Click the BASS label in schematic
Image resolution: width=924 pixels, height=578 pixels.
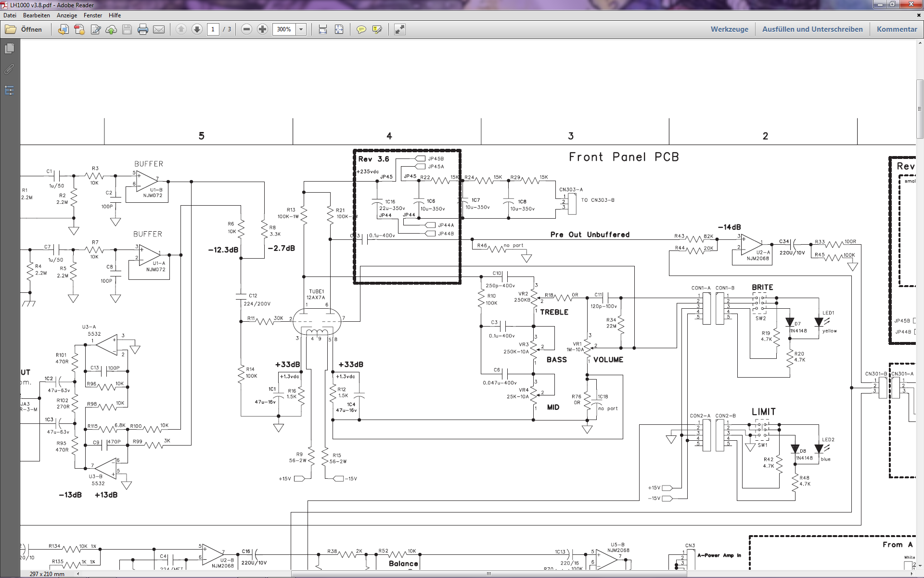556,360
